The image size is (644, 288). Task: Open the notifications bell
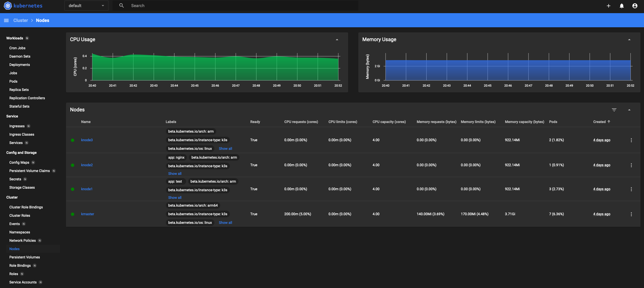(x=622, y=6)
